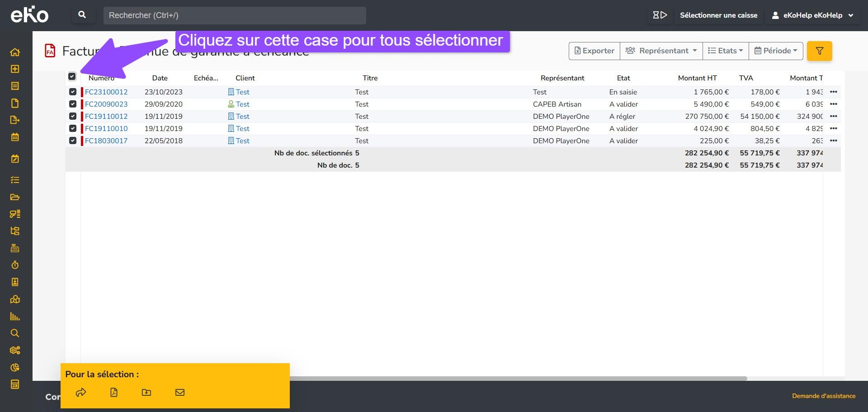Open the three-dot menu for invoice FC20090023

pyautogui.click(x=834, y=104)
